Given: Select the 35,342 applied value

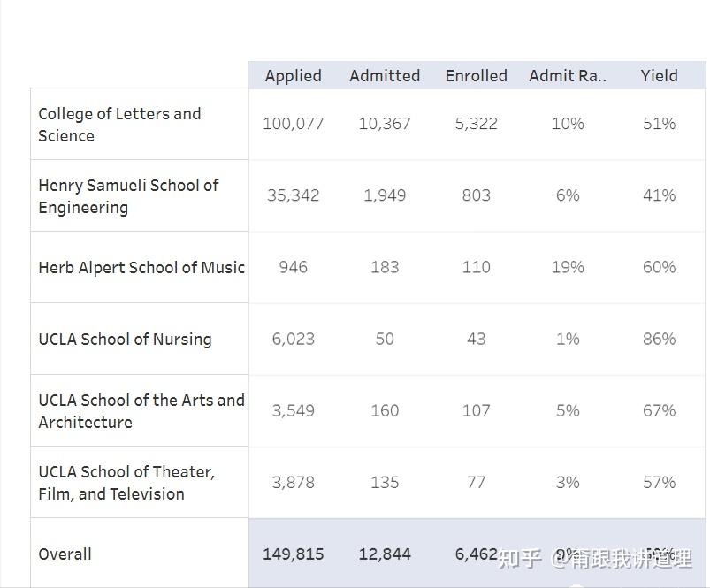Looking at the screenshot, I should (x=293, y=195).
